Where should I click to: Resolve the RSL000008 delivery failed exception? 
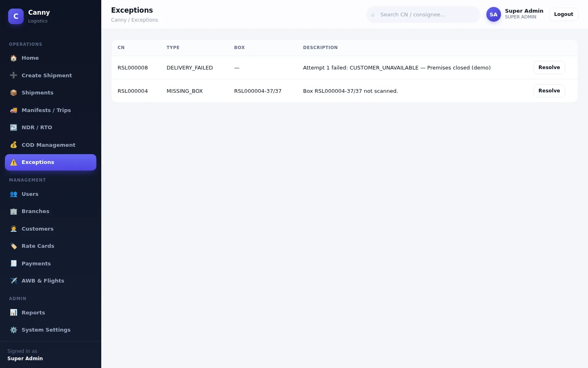549,67
